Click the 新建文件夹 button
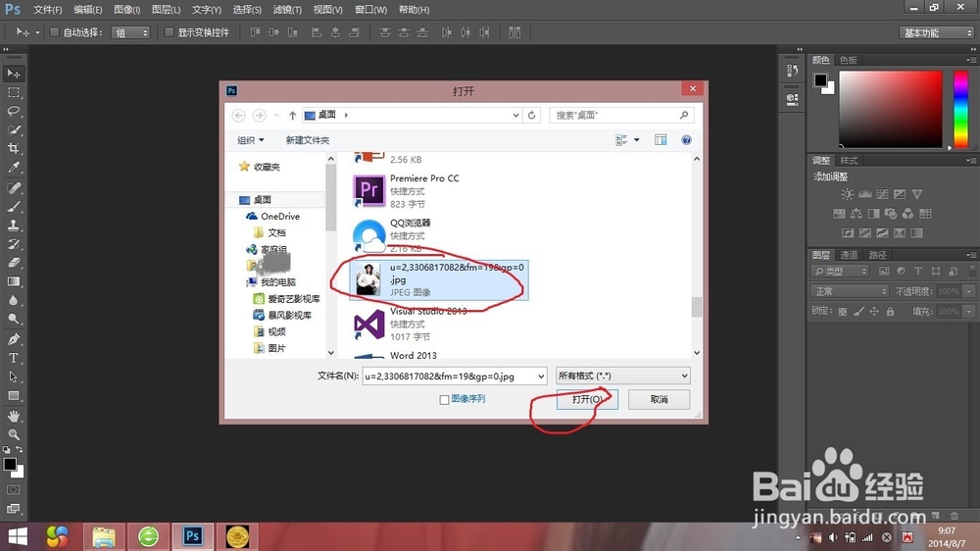This screenshot has width=980, height=551. [x=308, y=140]
